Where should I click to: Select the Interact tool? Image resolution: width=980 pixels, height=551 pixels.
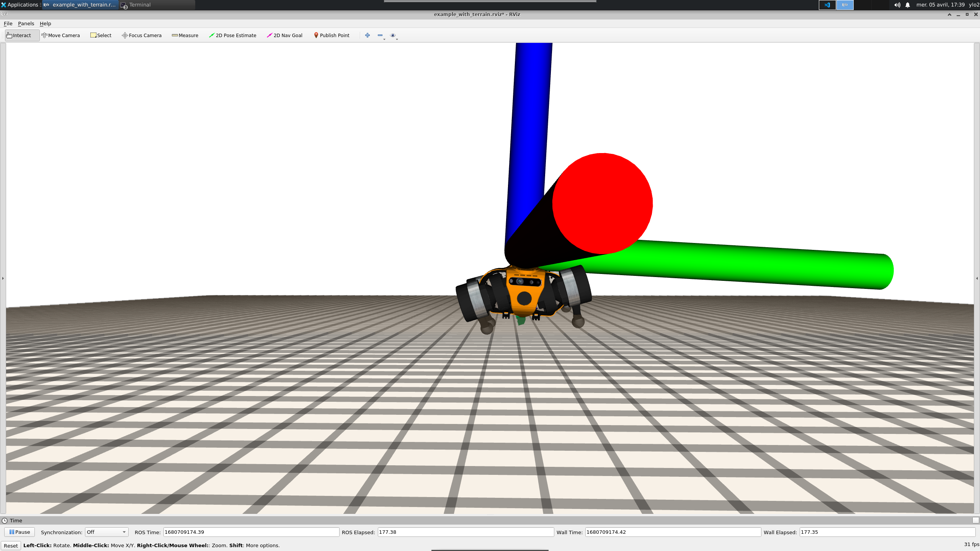click(x=21, y=35)
